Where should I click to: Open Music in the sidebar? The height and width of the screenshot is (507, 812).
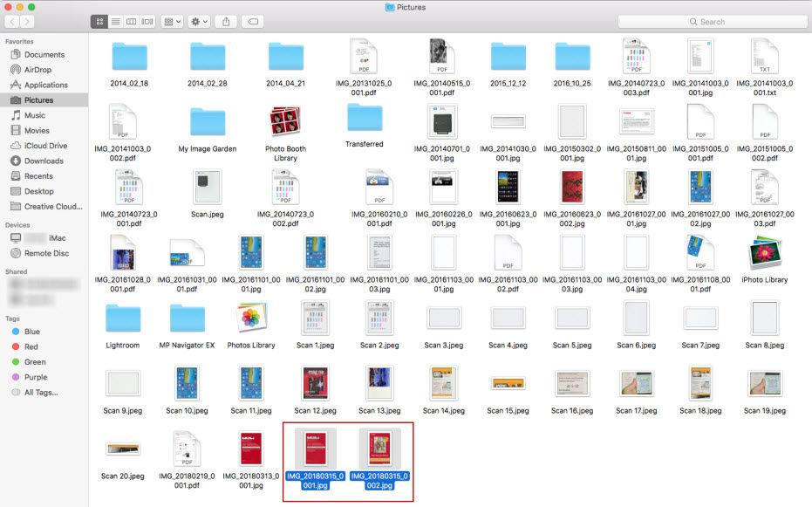point(44,115)
